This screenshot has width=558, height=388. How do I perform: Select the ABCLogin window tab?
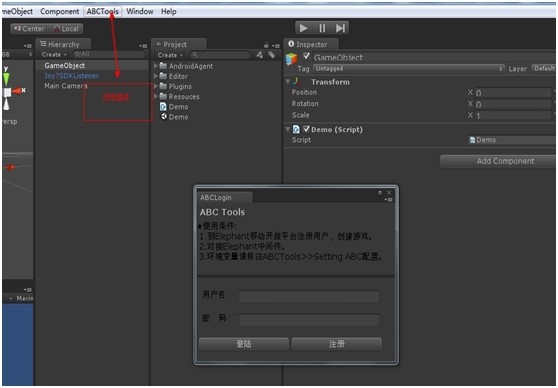tap(224, 198)
